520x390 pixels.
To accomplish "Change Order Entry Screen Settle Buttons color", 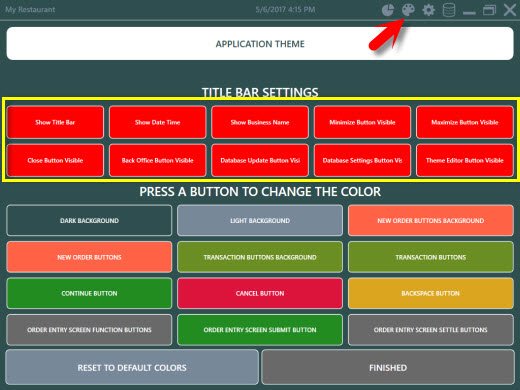I will click(431, 330).
